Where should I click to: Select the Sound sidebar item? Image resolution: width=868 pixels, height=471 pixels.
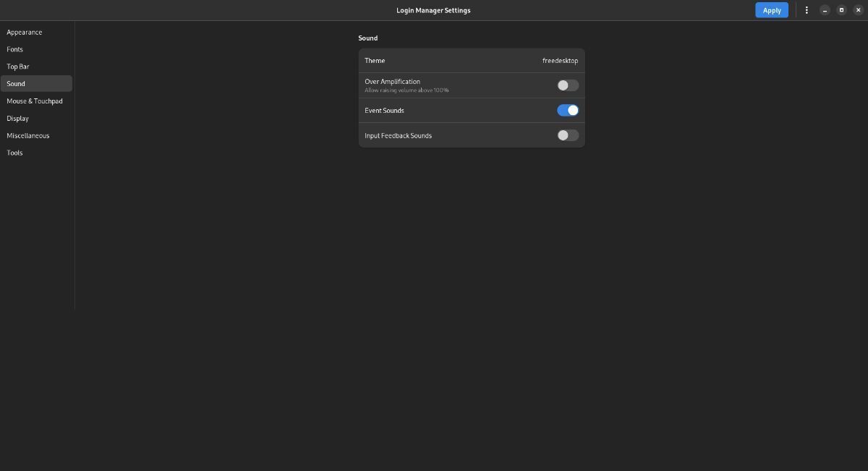tap(36, 84)
